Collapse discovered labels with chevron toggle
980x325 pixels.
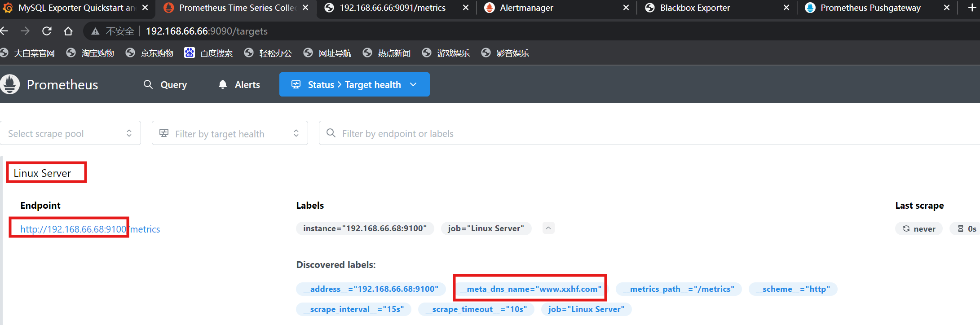pyautogui.click(x=548, y=228)
